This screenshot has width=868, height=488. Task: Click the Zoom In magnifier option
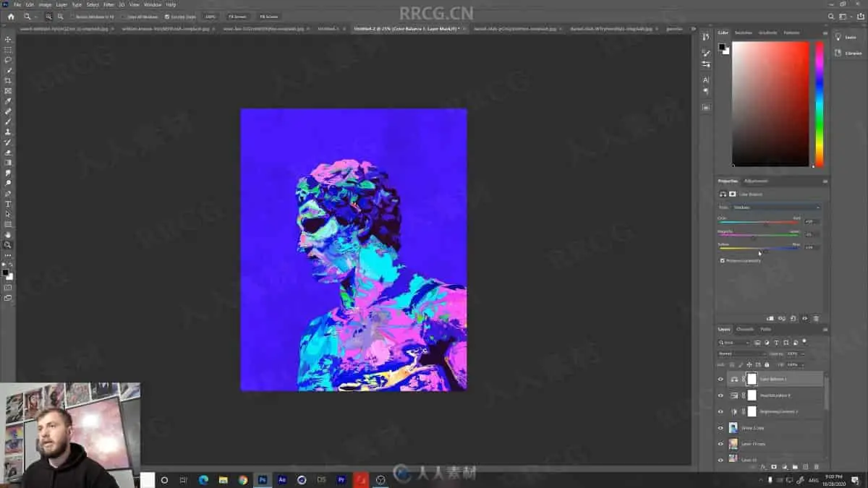[48, 16]
